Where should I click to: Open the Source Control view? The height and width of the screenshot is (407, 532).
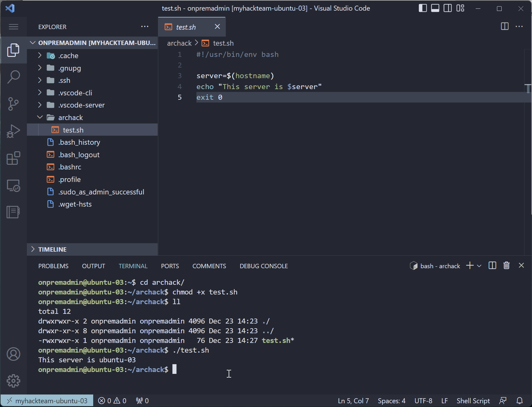[x=13, y=104]
